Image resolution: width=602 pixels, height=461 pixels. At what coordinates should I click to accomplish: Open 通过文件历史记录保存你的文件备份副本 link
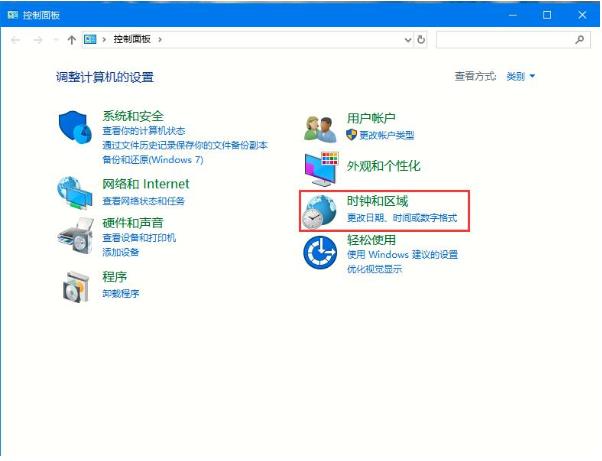[185, 145]
